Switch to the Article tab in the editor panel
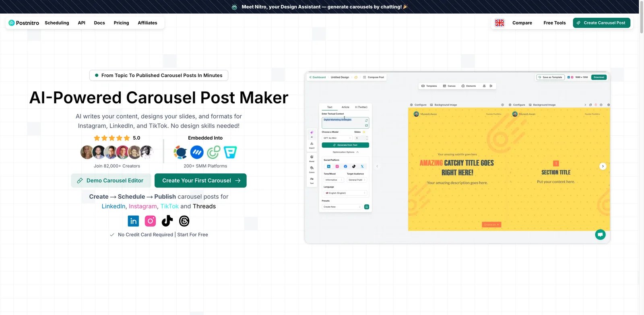 (345, 107)
